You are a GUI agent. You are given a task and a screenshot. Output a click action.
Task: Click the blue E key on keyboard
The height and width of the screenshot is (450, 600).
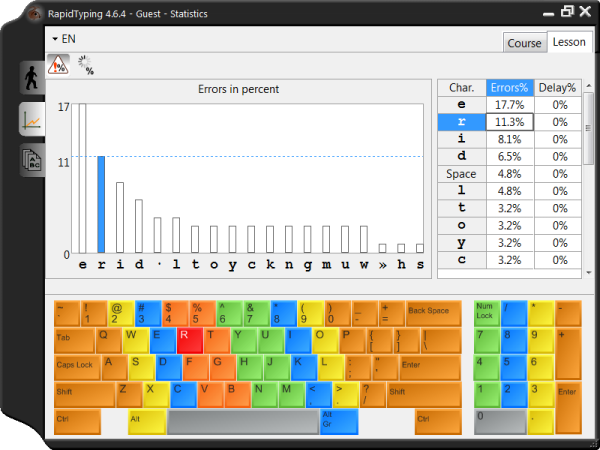tap(163, 341)
